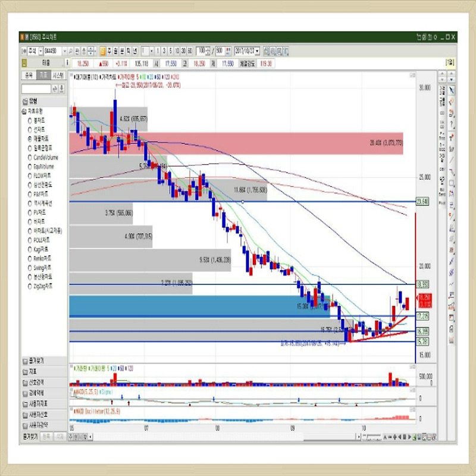
Task: Select the ZigZag차트 chart type
Action: click(30, 286)
